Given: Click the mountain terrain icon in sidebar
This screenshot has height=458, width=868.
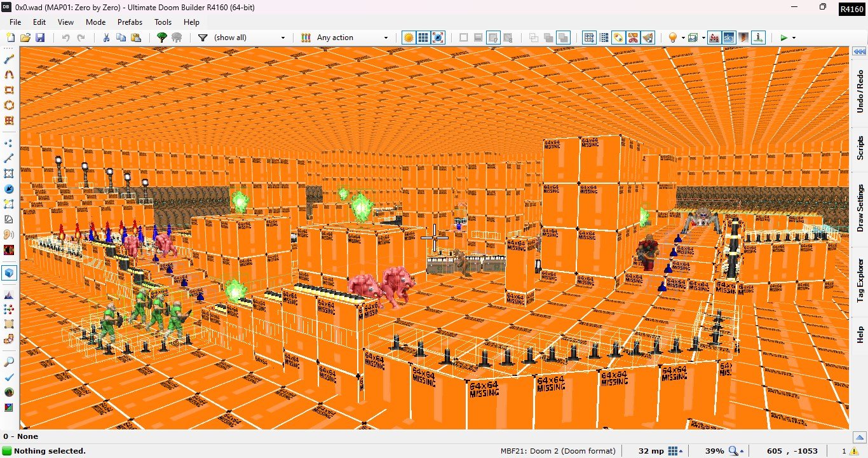Looking at the screenshot, I should click(x=9, y=295).
